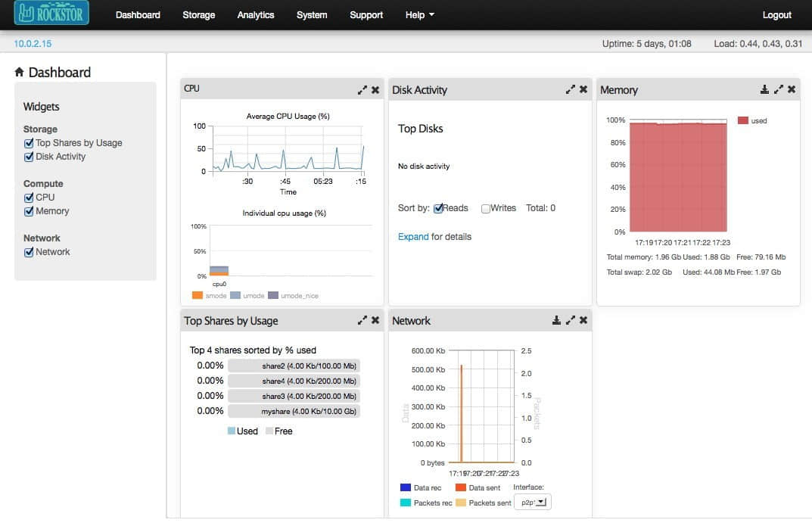Screen dimensions: 812x526
Task: Click the red 'used' legend swatch
Action: coord(742,120)
